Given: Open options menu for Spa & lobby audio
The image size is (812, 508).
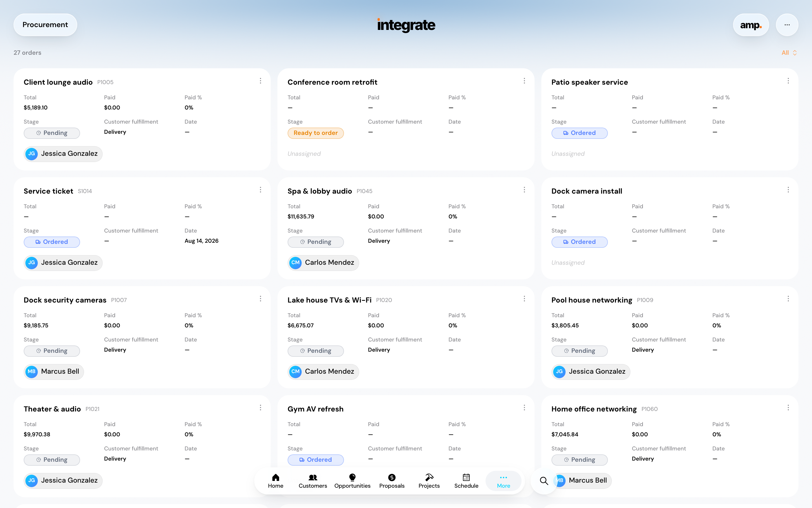Looking at the screenshot, I should (x=524, y=190).
